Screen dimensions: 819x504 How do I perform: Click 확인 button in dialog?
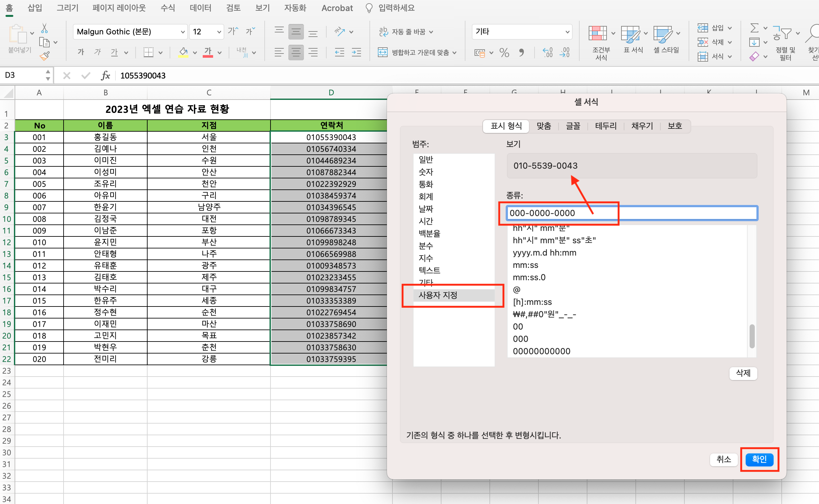(759, 459)
